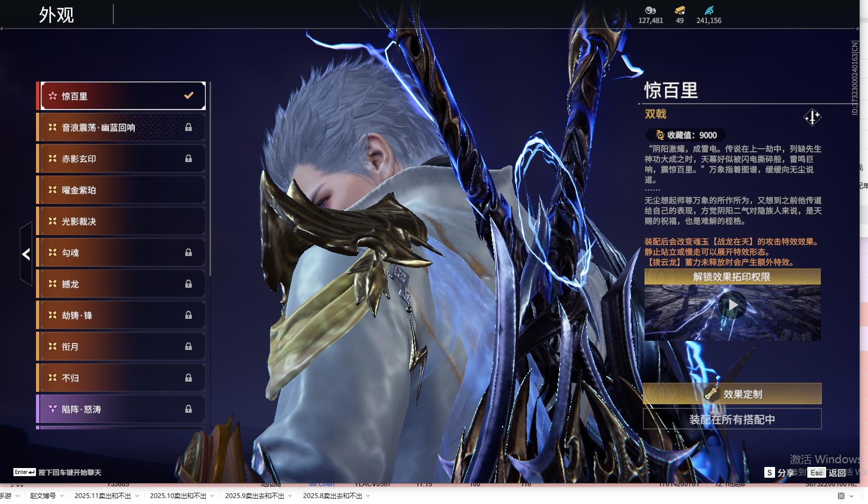Click the rarity icon beside 撼龙

(53, 284)
